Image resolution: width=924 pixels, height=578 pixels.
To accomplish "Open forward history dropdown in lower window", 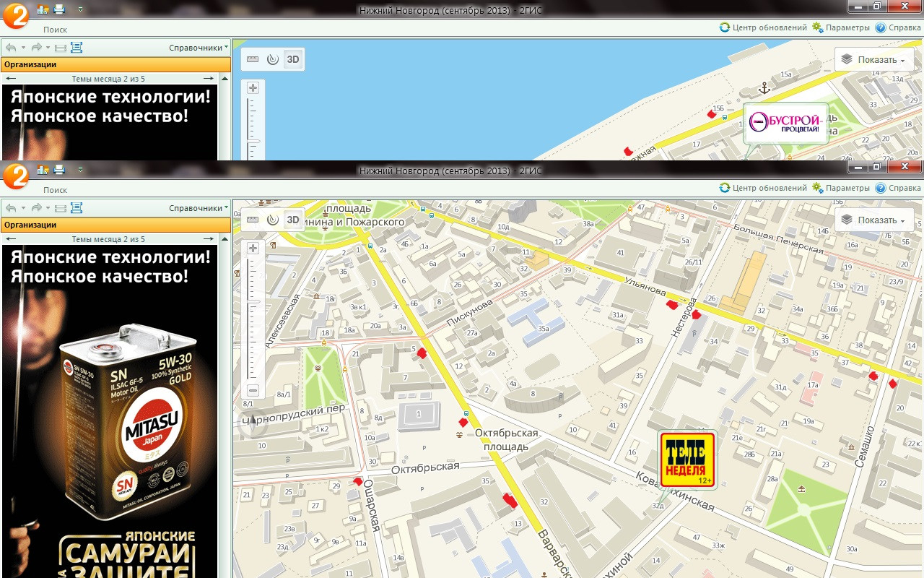I will coord(48,208).
